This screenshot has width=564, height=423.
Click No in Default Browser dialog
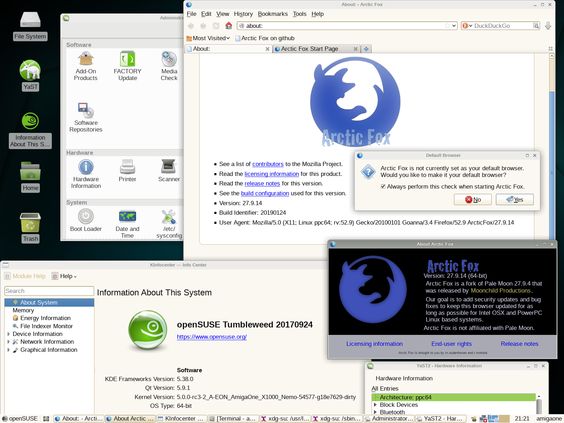click(473, 199)
